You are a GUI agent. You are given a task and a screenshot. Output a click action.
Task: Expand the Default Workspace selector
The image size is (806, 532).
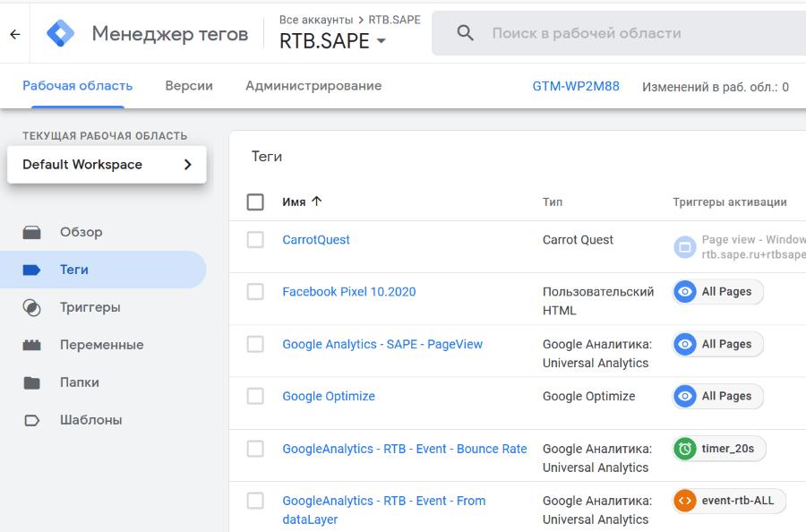107,165
